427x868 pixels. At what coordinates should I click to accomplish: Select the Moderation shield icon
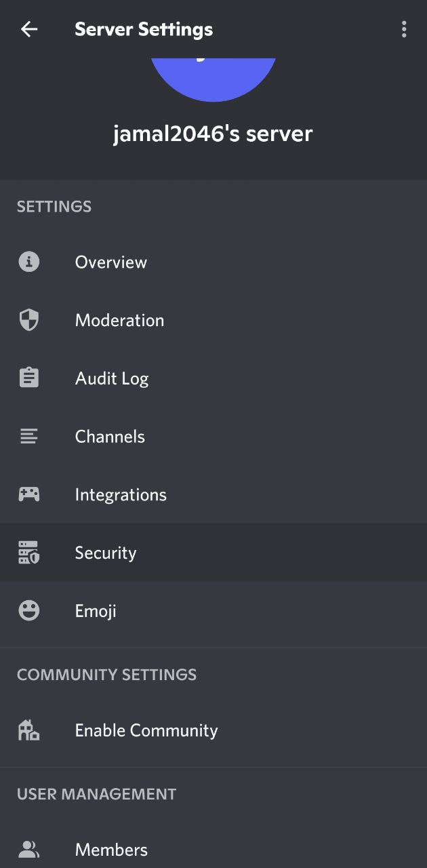point(28,319)
